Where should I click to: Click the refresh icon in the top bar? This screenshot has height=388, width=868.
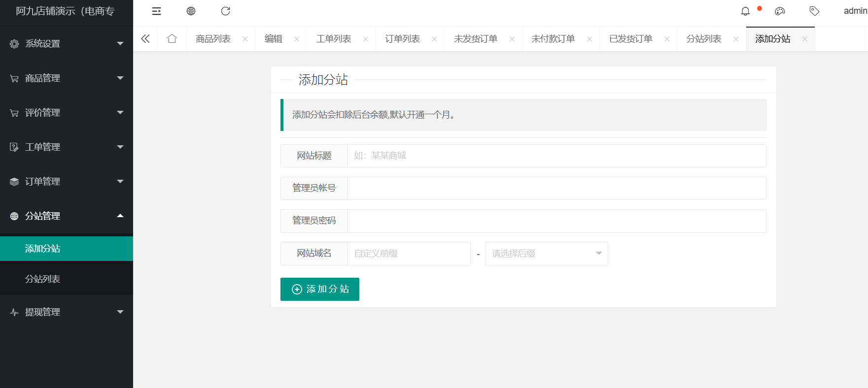[225, 11]
